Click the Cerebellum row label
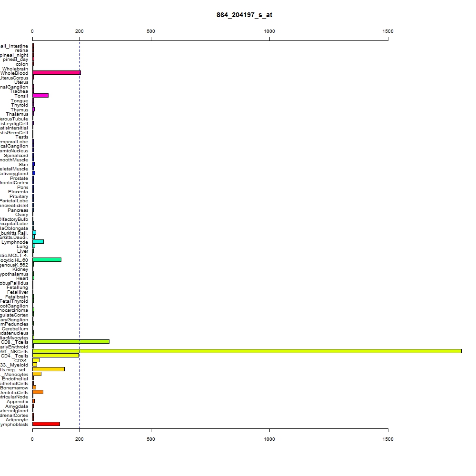Viewport: 476px width, 476px height. 15,329
